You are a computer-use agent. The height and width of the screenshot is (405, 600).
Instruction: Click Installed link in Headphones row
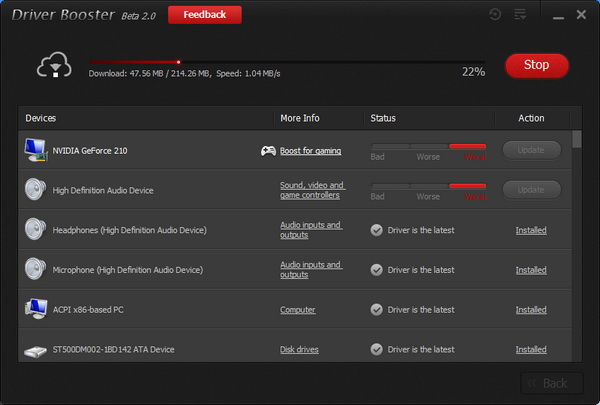[x=531, y=230]
